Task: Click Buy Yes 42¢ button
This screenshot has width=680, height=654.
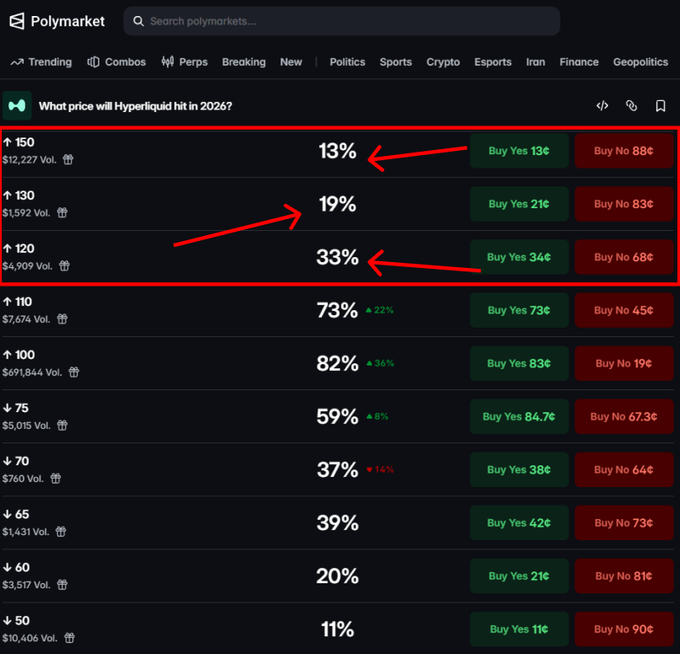Action: click(x=519, y=523)
